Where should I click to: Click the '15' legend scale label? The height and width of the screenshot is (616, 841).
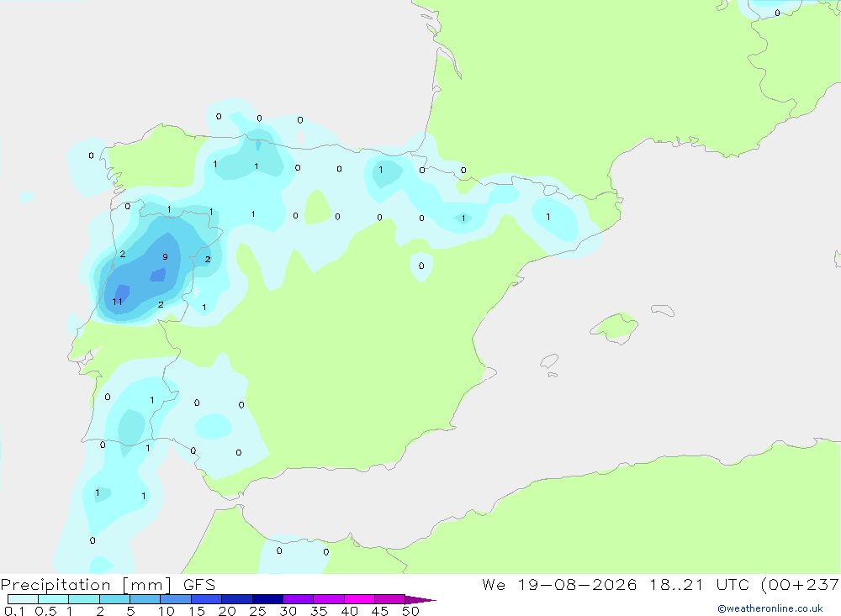pyautogui.click(x=196, y=611)
